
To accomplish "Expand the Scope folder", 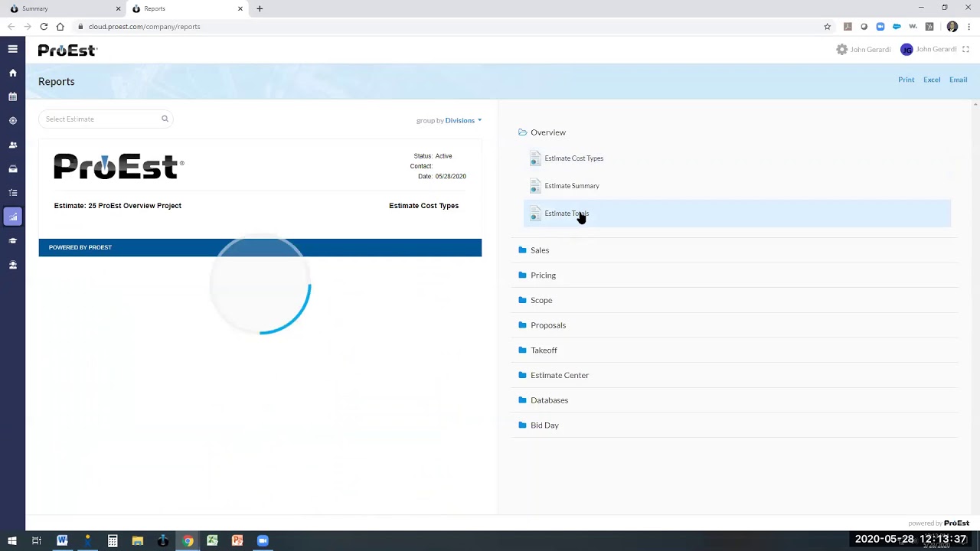I will tap(535, 300).
